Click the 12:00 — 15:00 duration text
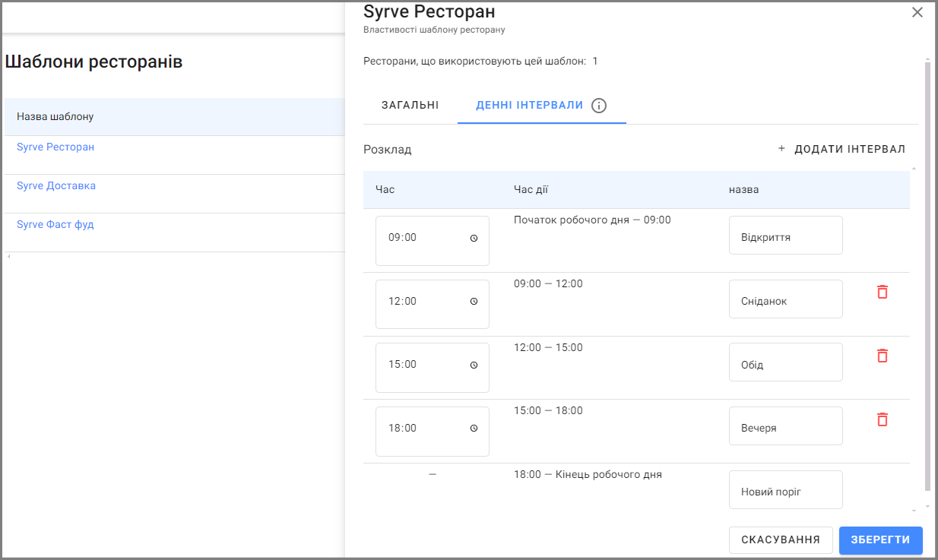The height and width of the screenshot is (560, 938). coord(548,347)
